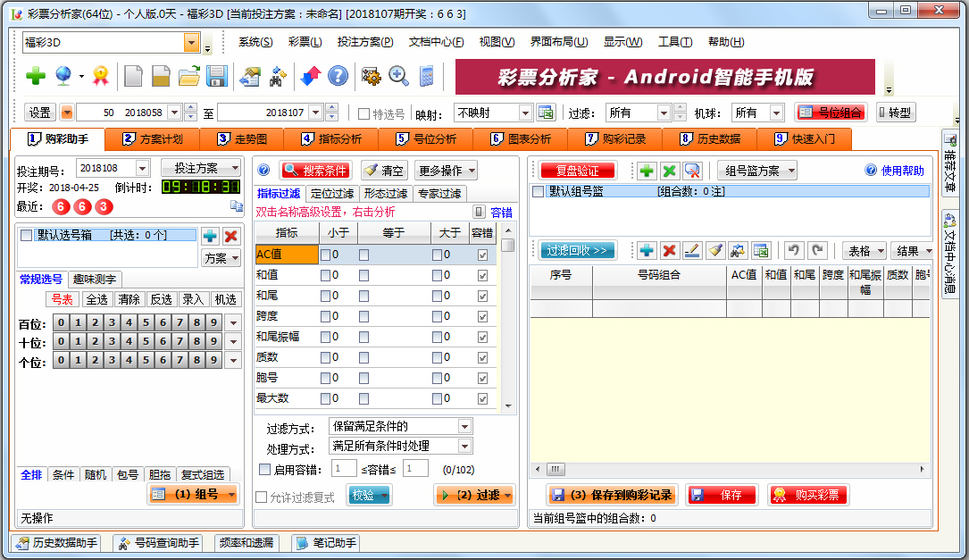
Task: Click the open folder icon in toolbar
Action: pyautogui.click(x=188, y=77)
